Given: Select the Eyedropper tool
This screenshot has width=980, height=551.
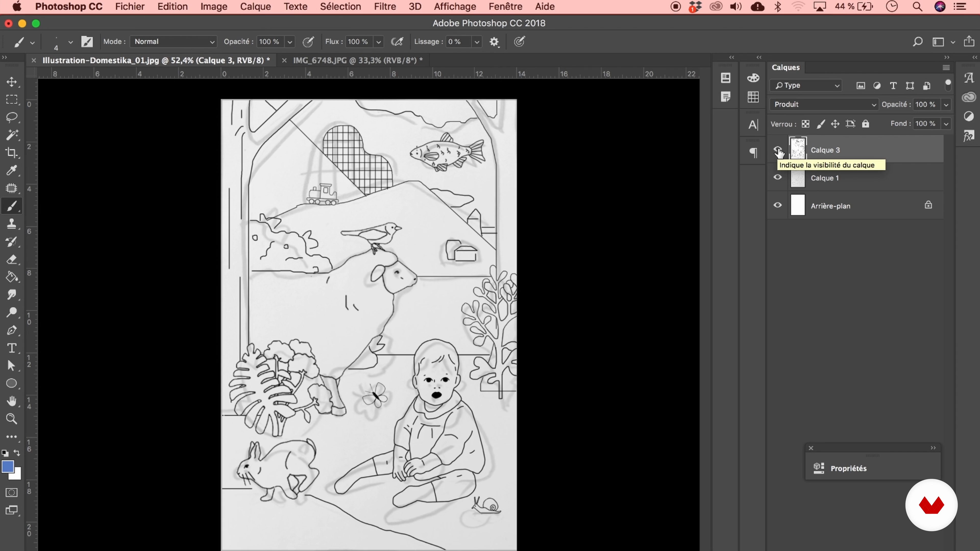Looking at the screenshot, I should (11, 170).
